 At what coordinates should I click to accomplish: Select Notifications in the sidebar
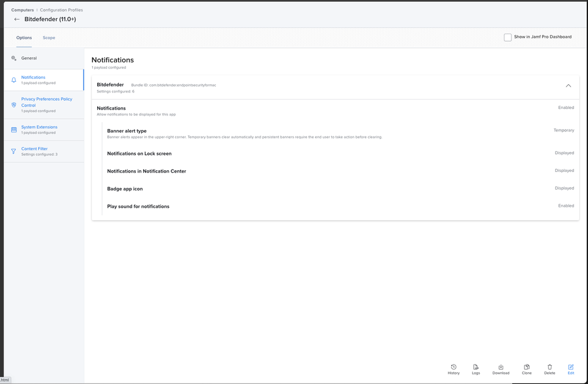[44, 80]
